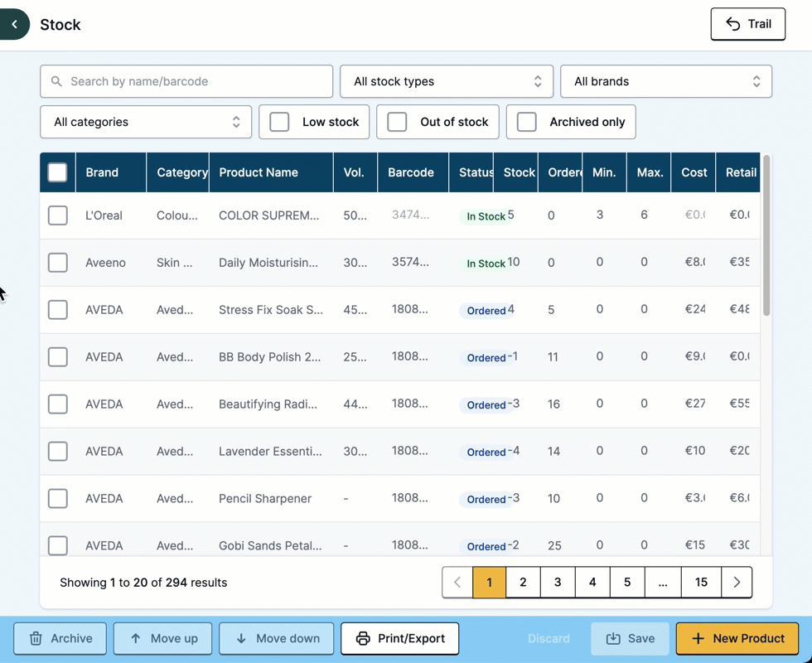Open the All brands dropdown

point(666,81)
